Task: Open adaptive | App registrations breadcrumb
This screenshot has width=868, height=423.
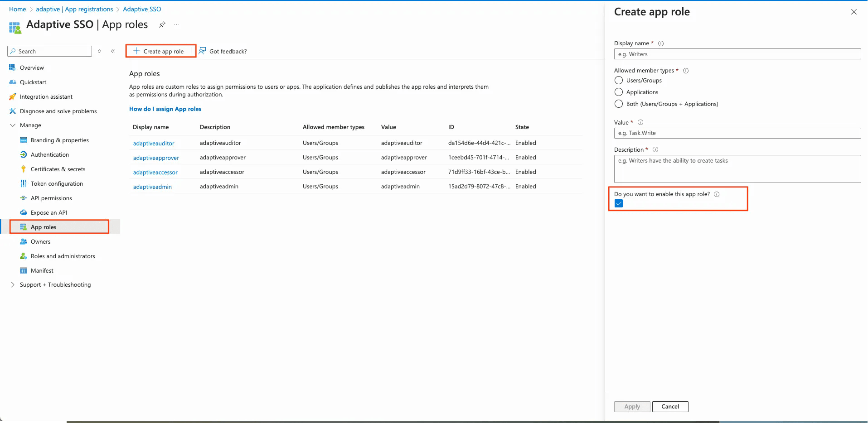Action: pos(74,9)
